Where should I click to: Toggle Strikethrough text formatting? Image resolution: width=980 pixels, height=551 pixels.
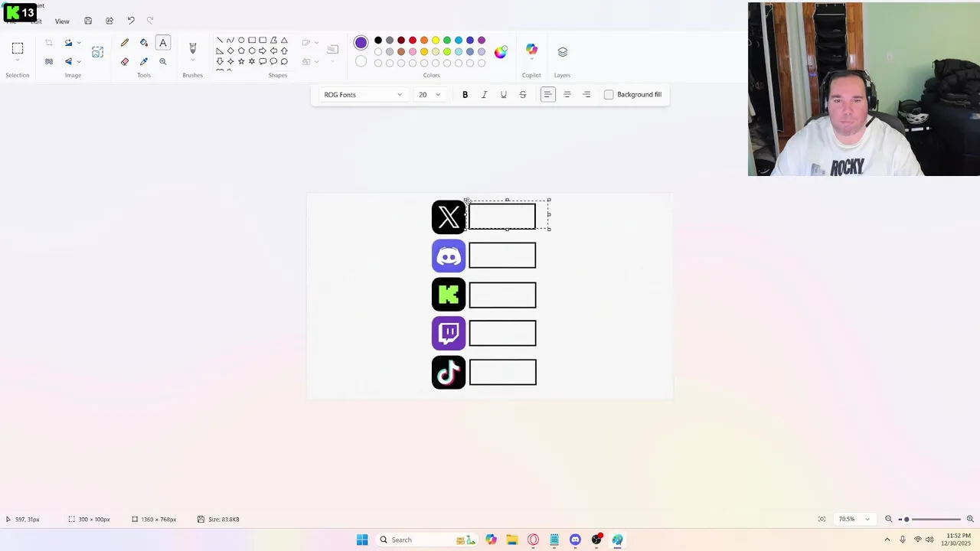pos(523,95)
